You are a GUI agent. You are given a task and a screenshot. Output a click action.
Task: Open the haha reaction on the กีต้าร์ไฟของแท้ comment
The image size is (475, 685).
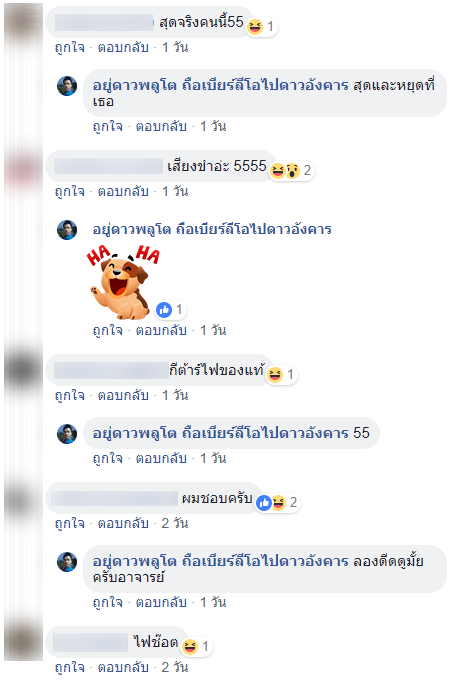tap(281, 374)
